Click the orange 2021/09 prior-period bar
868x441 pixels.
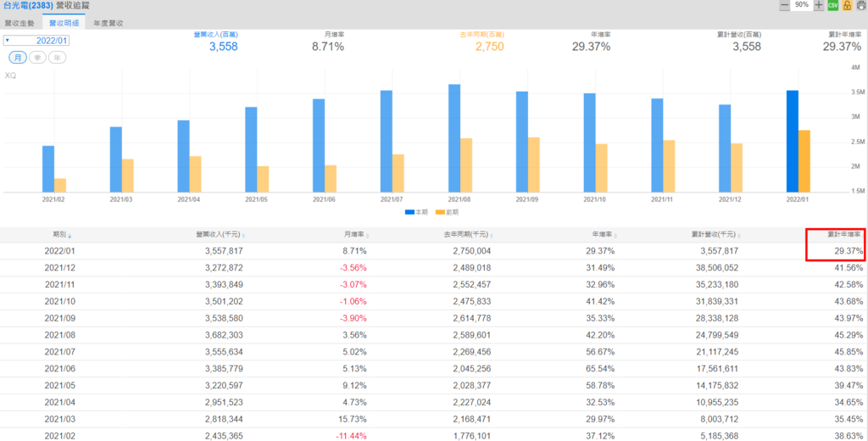[x=534, y=165]
